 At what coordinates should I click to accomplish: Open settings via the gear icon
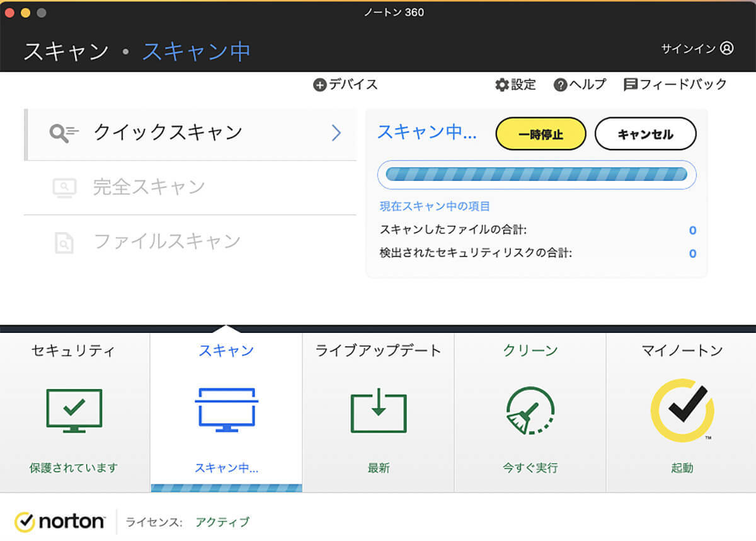click(501, 84)
